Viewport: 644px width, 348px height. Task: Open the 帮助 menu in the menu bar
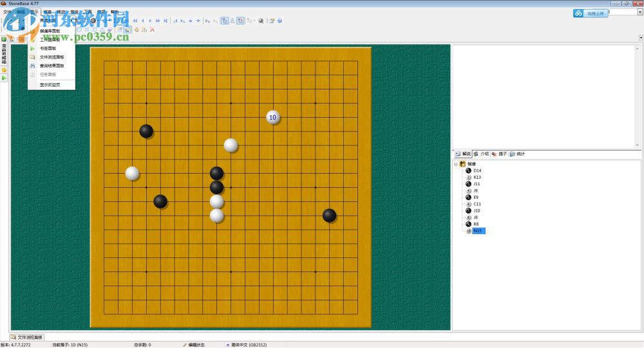point(115,12)
